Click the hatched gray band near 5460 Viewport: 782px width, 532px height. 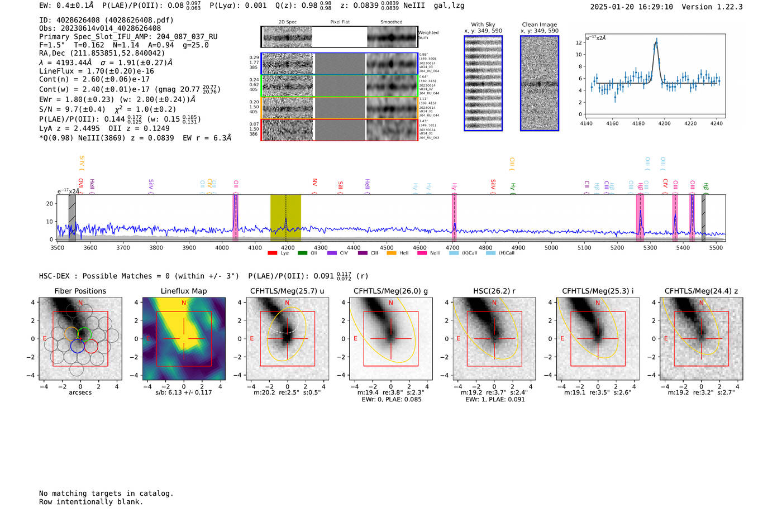703,218
